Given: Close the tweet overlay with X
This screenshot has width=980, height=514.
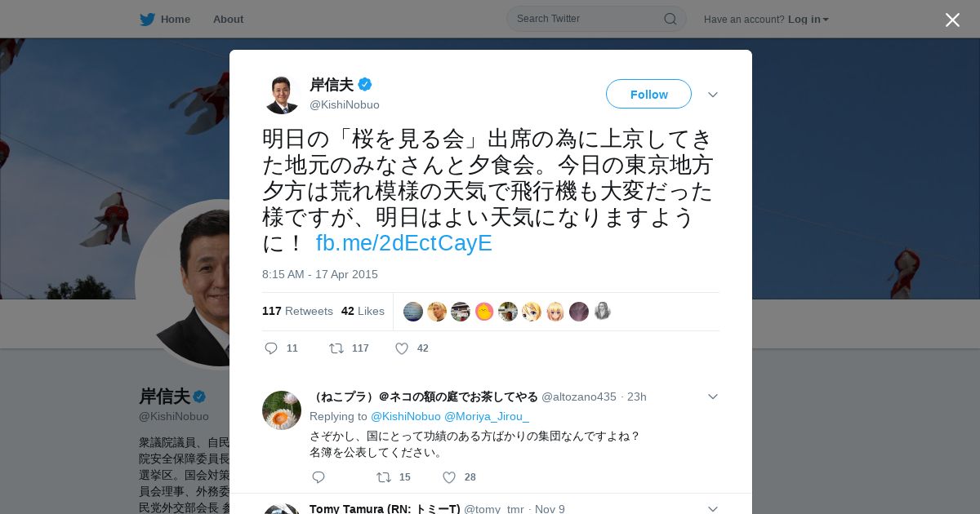Looking at the screenshot, I should [x=952, y=20].
